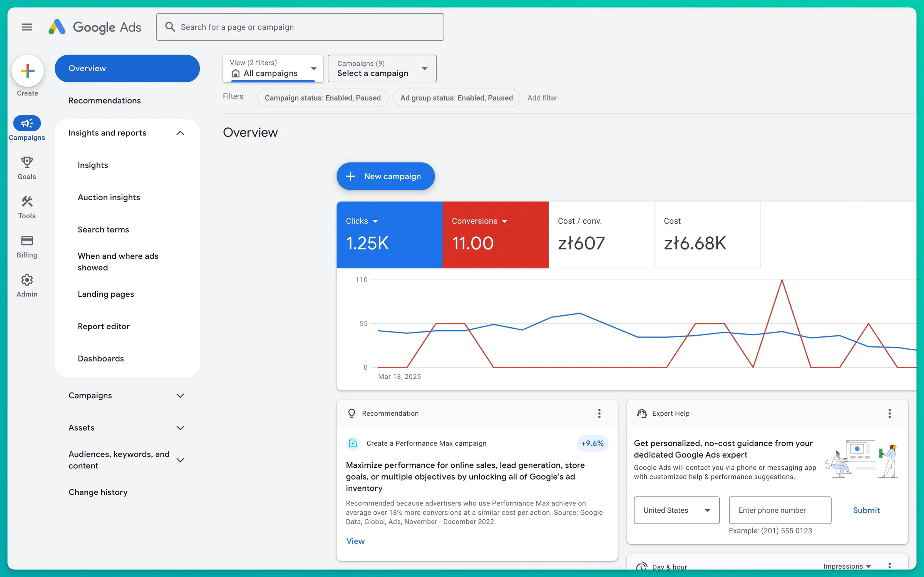The image size is (924, 577).
Task: Open Expert Help card three-dot menu
Action: (x=889, y=413)
